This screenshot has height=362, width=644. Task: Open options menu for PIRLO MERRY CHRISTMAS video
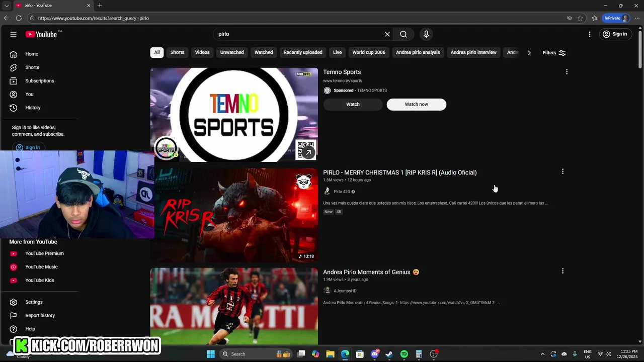(x=562, y=171)
